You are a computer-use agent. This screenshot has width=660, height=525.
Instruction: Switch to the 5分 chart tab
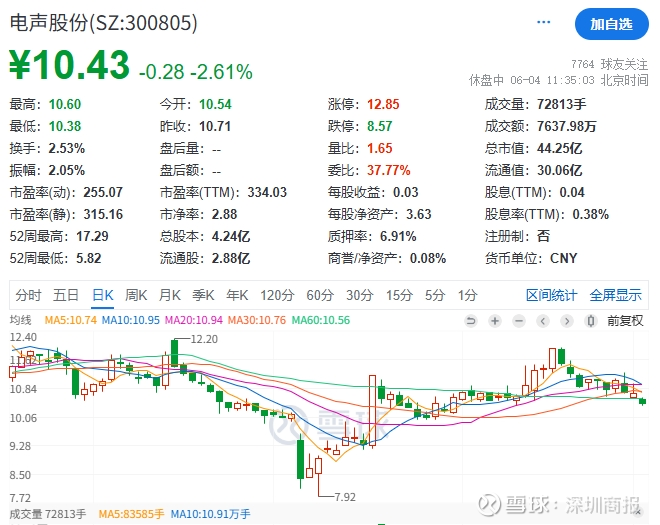(435, 295)
